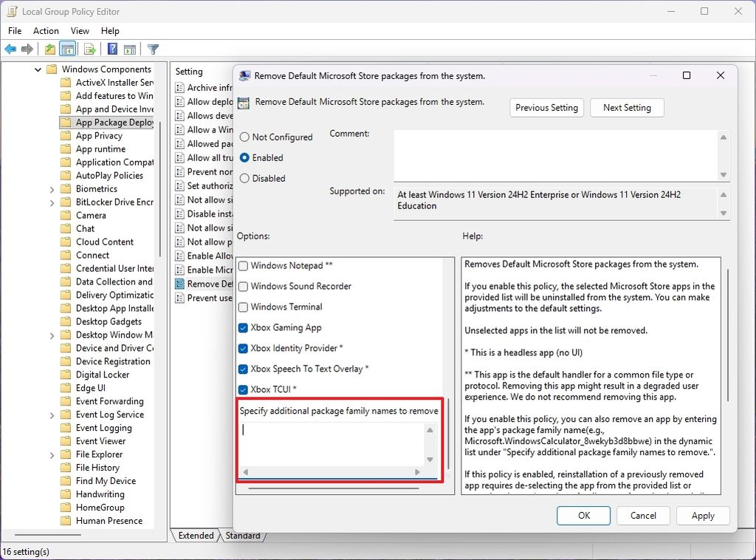
Task: Click the Up One Level folder icon
Action: pos(49,49)
